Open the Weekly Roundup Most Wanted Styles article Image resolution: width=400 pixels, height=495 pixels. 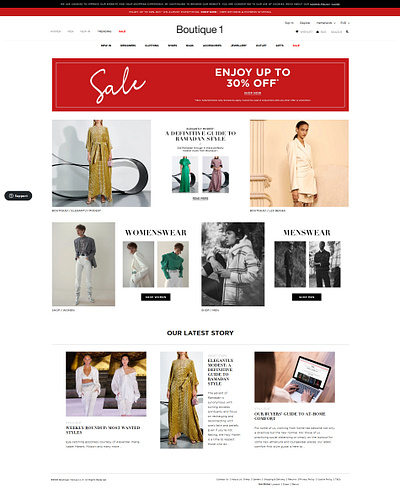(103, 430)
